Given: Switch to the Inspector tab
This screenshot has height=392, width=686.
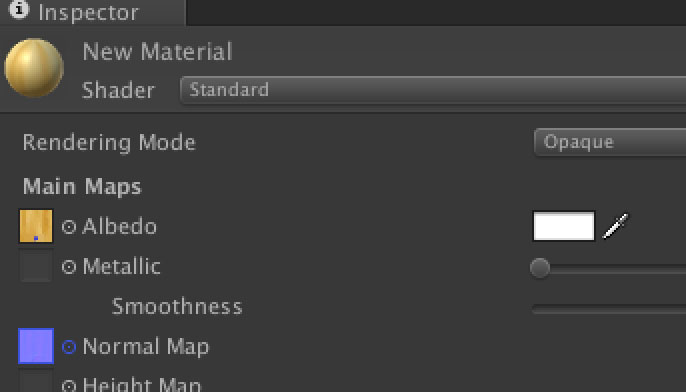Looking at the screenshot, I should click(x=93, y=12).
